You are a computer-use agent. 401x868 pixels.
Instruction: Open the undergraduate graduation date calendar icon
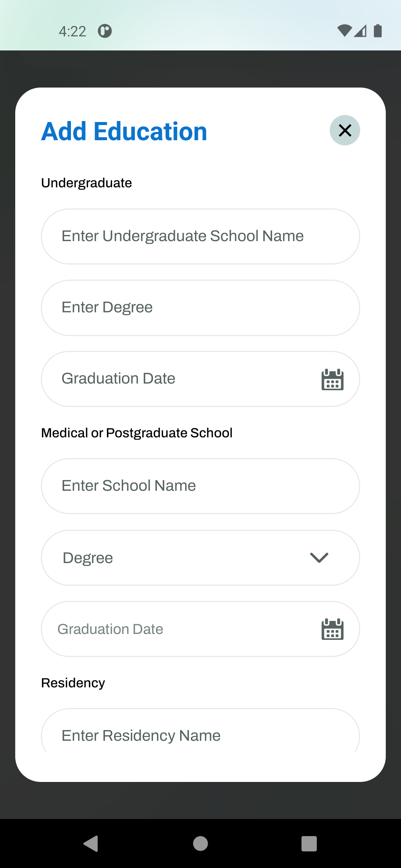click(332, 379)
